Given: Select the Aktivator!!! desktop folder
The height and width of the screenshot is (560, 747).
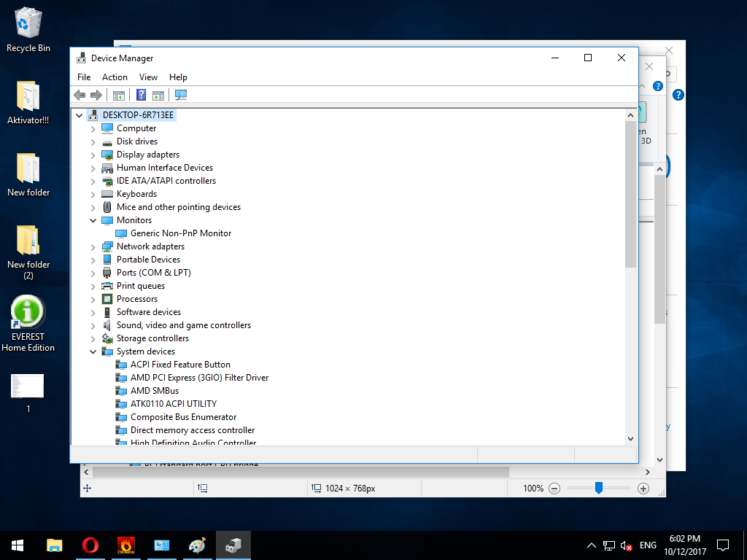Looking at the screenshot, I should coord(28,102).
